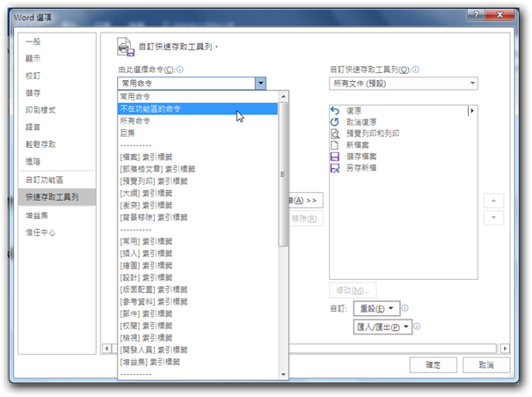The image size is (532, 397).
Task: Select 所有命令 option
Action: click(198, 121)
